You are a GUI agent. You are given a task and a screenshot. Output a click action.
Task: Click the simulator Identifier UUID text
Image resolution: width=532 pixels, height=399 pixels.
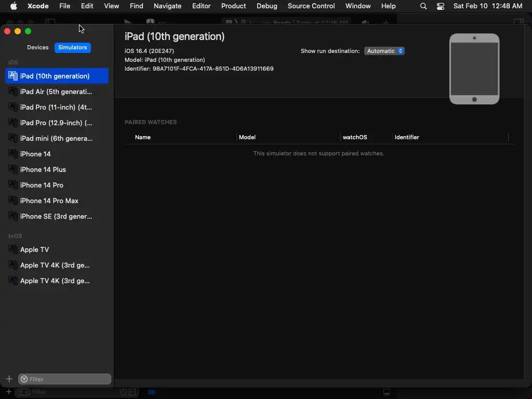click(x=212, y=69)
